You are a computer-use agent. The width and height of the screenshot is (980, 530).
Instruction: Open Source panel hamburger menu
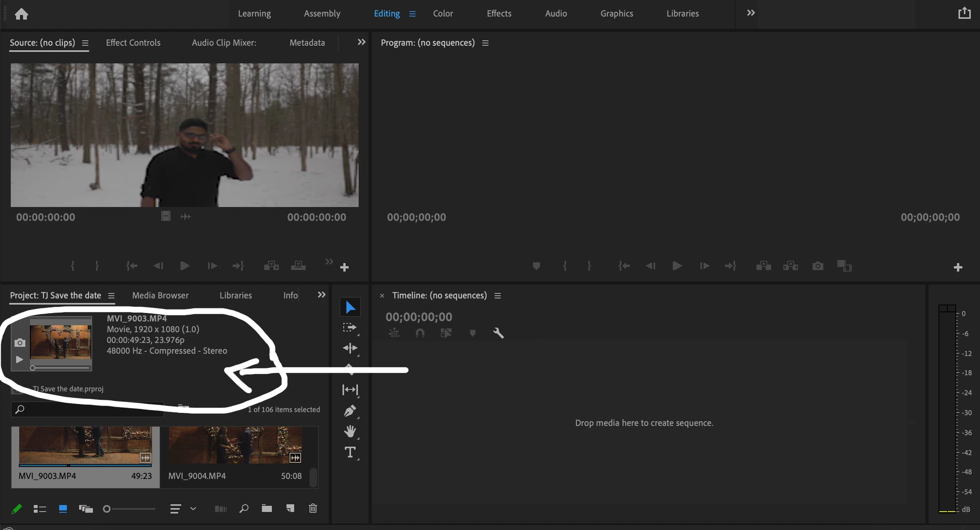click(x=85, y=43)
